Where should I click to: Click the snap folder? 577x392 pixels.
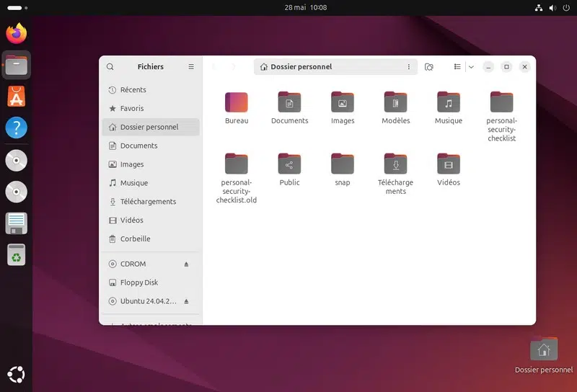pos(343,165)
